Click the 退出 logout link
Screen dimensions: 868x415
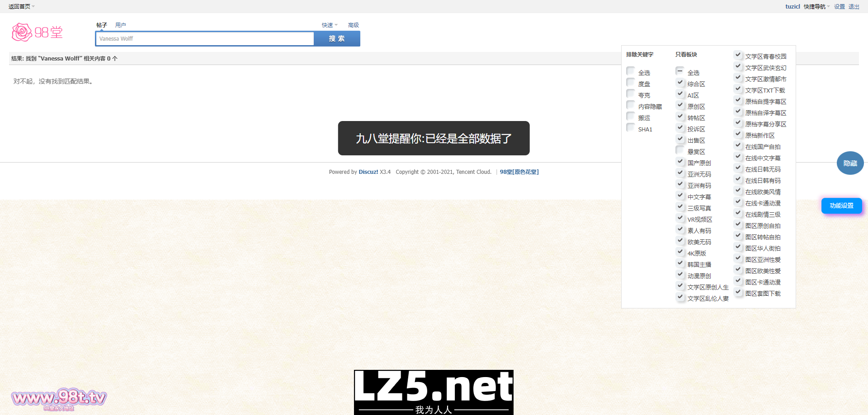[854, 7]
